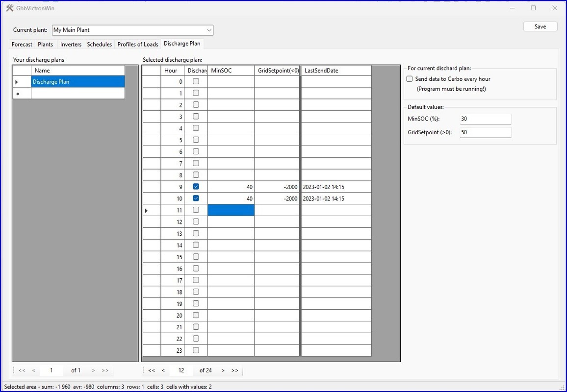The width and height of the screenshot is (567, 392).
Task: Click the default MinSOC (%) field
Action: point(485,119)
